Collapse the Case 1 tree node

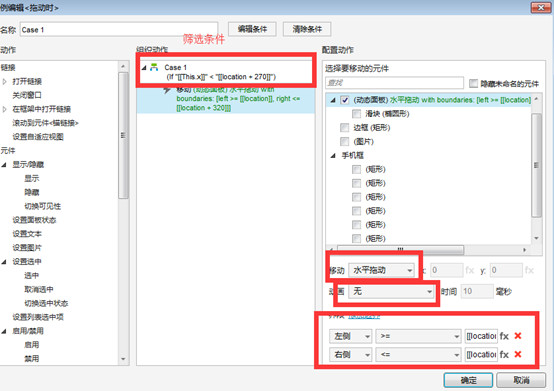point(144,67)
